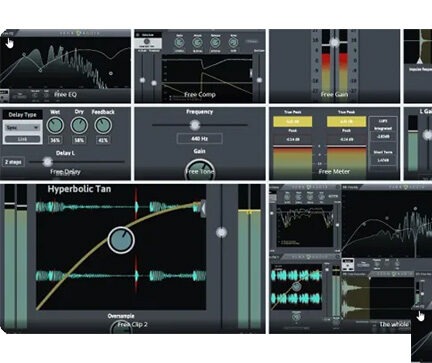Viewport: 432px width, 363px height.
Task: Click the Impulse Response label in the top-right thumbnail
Action: coord(421,69)
